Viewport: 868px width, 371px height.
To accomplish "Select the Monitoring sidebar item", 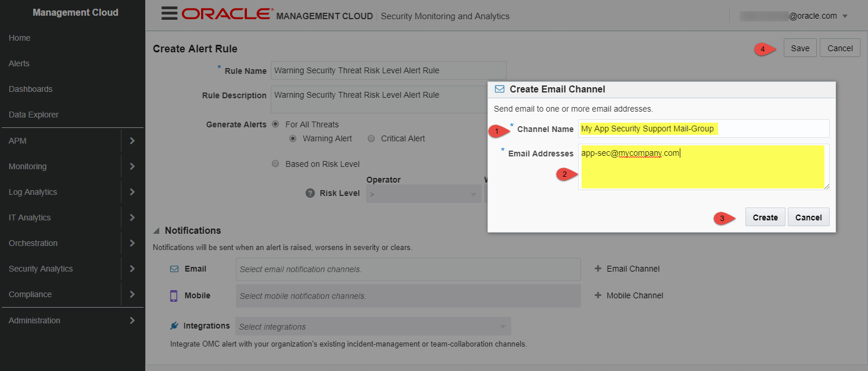I will (27, 166).
